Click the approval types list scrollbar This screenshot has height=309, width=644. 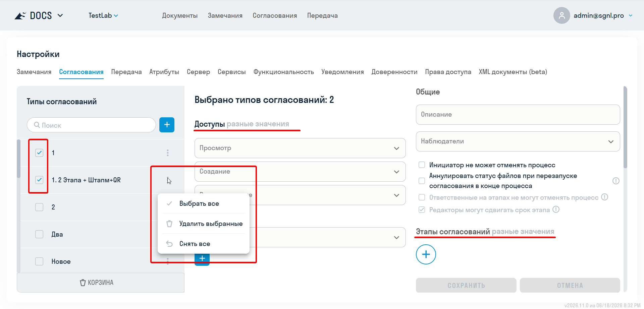(19, 159)
